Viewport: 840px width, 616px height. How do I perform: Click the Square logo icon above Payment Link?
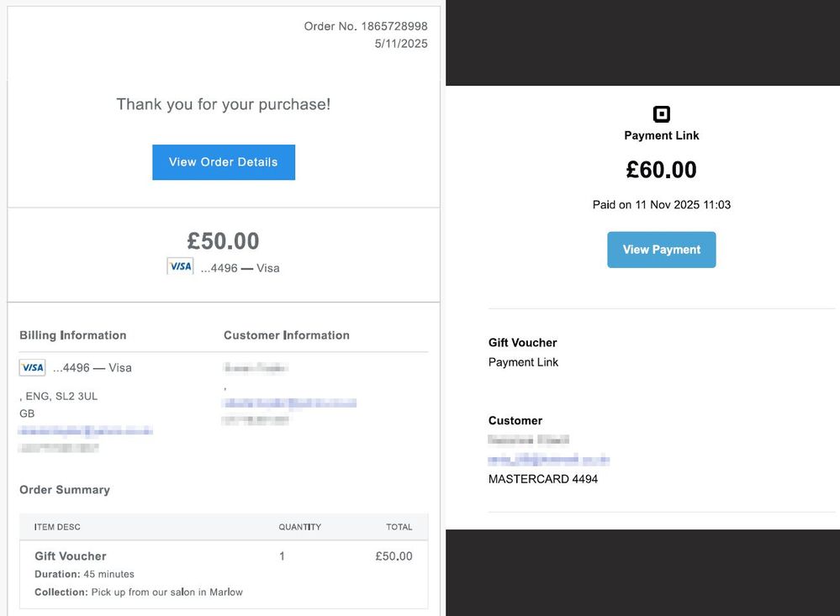coord(662,114)
